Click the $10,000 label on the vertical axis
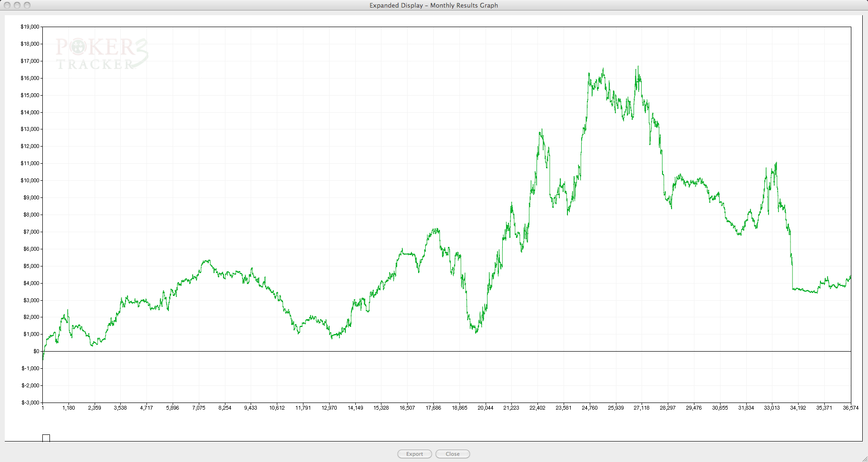868x462 pixels. (x=30, y=180)
